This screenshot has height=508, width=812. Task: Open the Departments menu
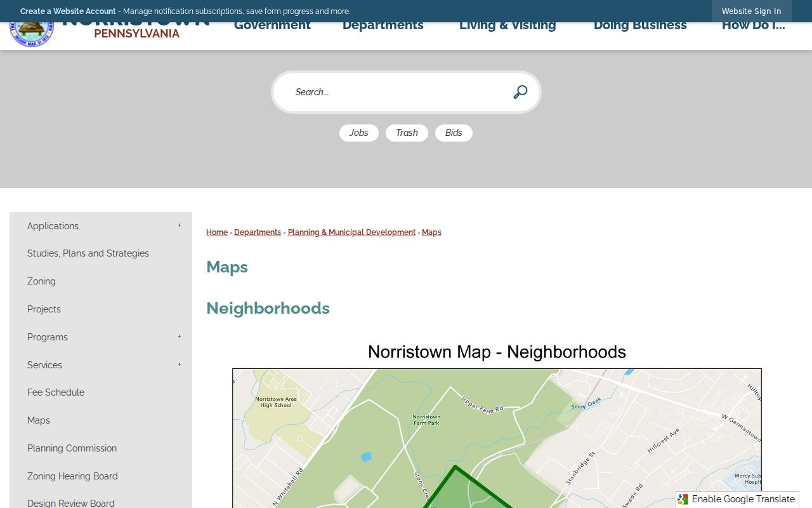383,25
